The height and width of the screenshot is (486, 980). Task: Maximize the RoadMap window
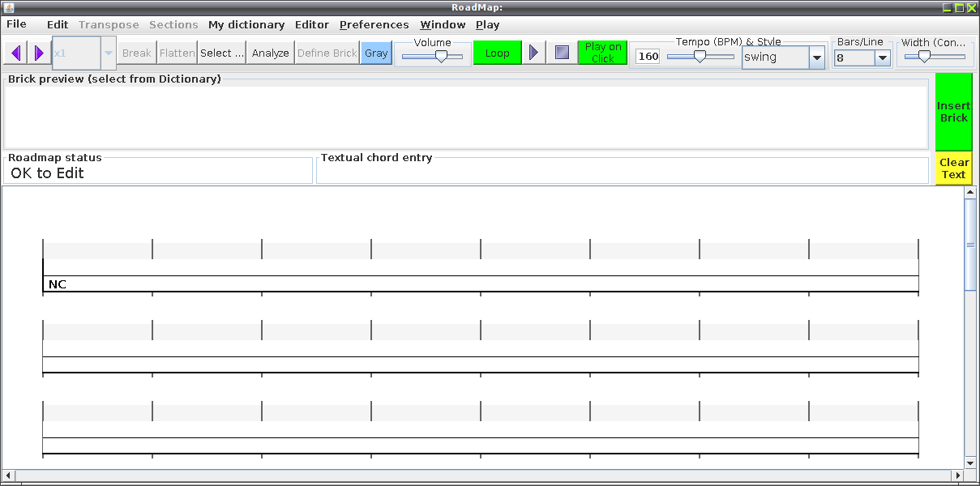[x=960, y=7]
